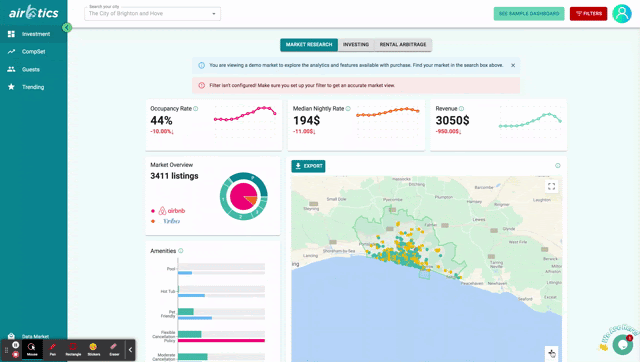640x362 pixels.
Task: Open the CompSet section in sidebar
Action: [33, 52]
